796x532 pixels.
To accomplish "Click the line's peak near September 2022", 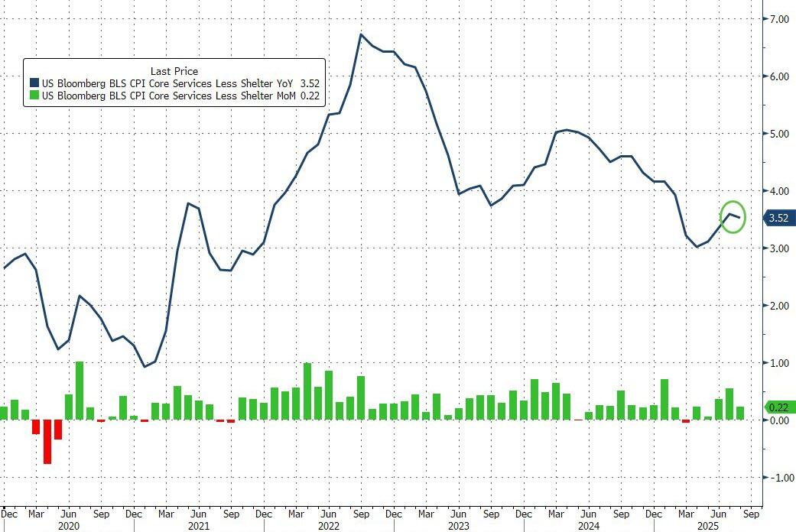I will point(360,35).
